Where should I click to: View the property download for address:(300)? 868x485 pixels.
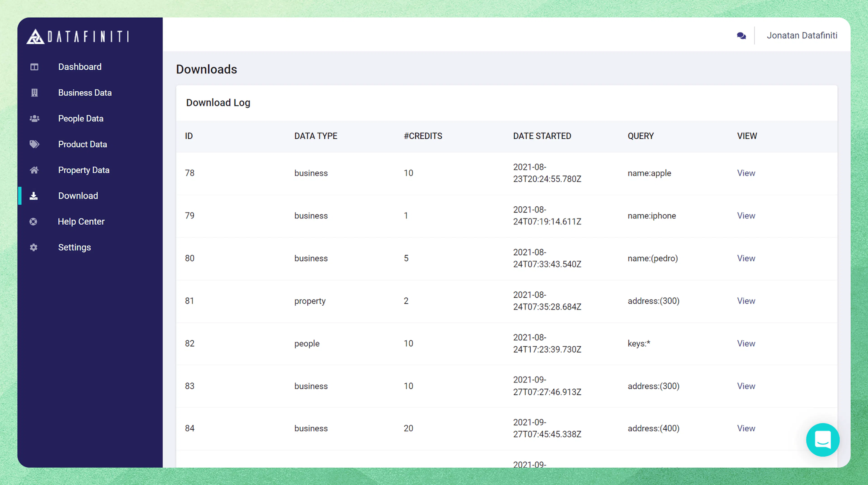pyautogui.click(x=746, y=301)
